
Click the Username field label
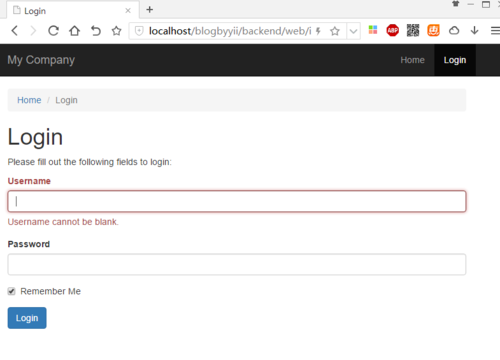[x=29, y=181]
